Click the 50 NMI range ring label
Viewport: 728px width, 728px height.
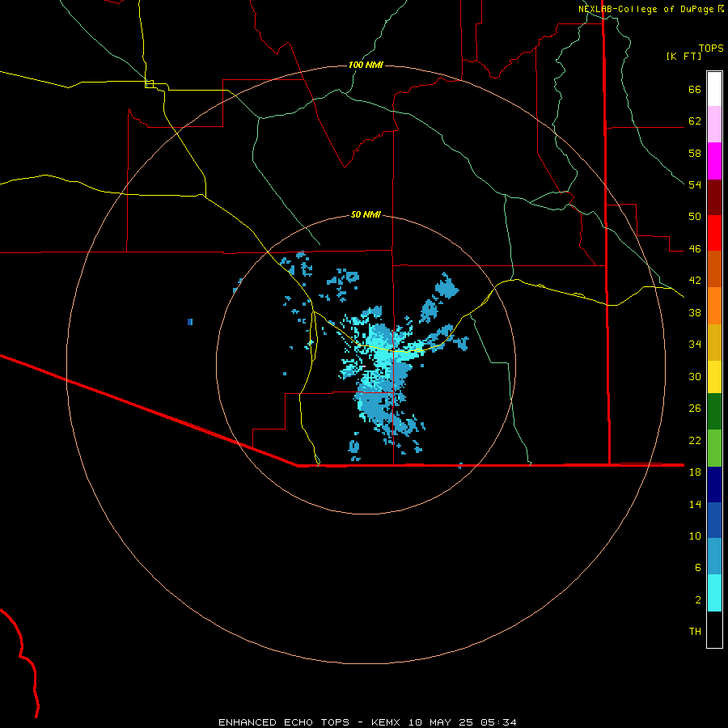(366, 214)
